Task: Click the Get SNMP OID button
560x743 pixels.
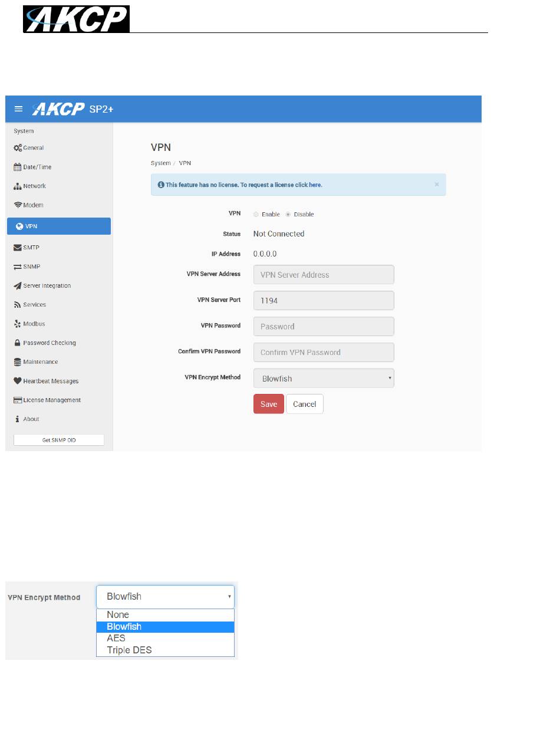Action: coord(59,440)
